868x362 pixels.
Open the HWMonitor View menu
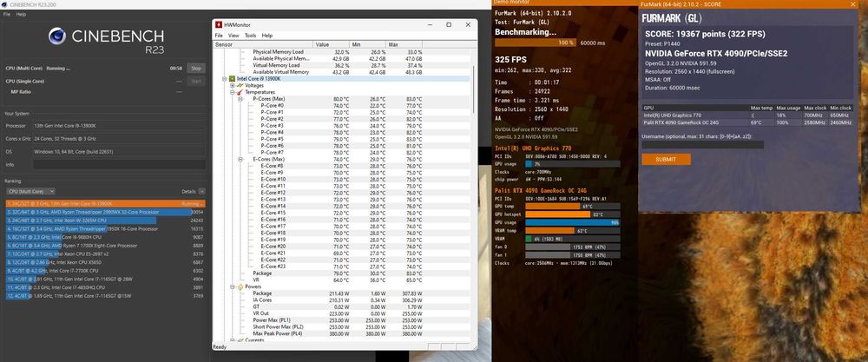[x=233, y=36]
